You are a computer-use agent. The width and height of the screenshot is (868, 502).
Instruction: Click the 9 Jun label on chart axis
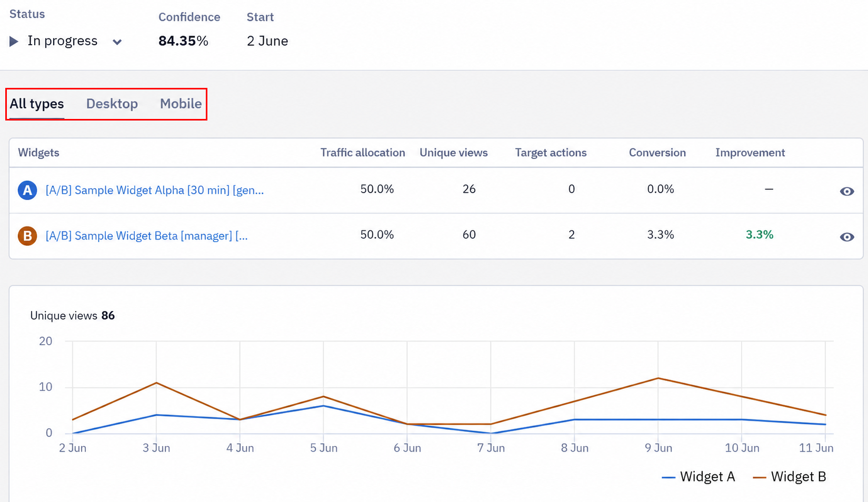point(659,448)
